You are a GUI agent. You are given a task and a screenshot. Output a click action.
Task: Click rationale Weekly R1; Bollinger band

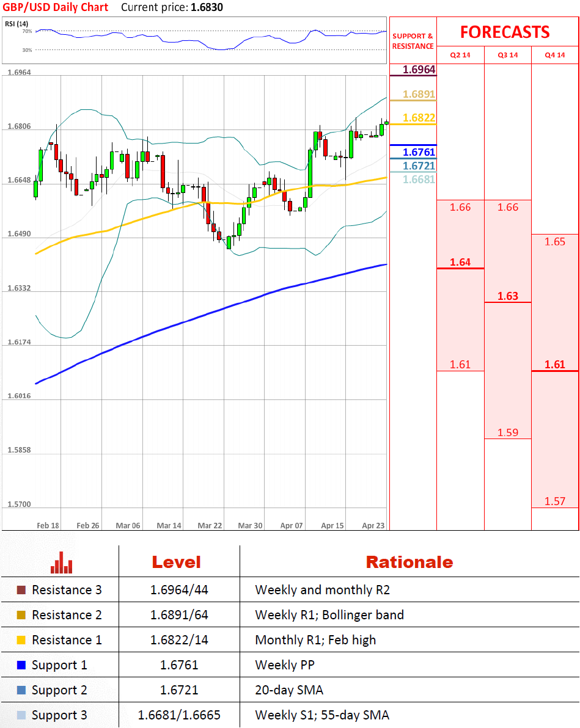(329, 615)
